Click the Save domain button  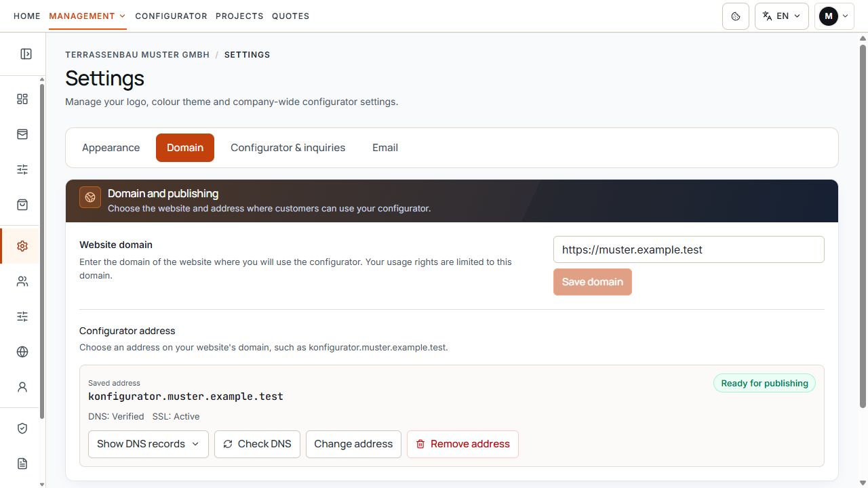coord(593,282)
